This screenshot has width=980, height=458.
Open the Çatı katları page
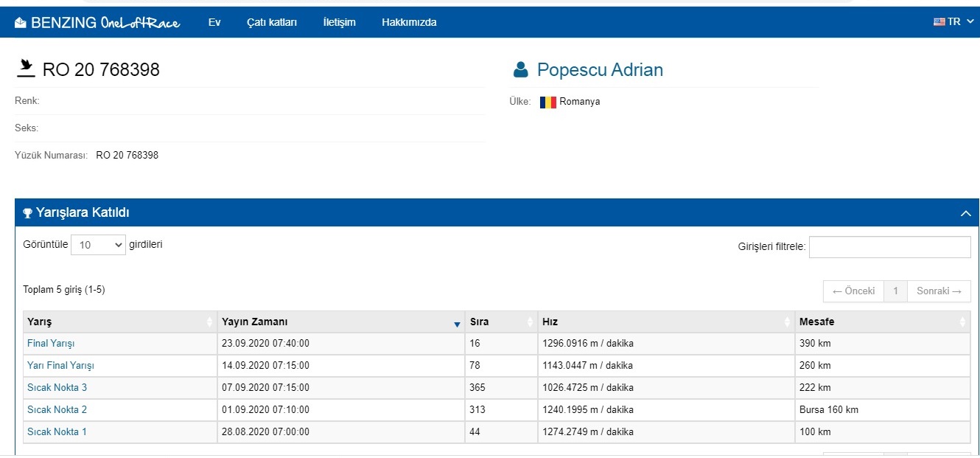point(270,22)
